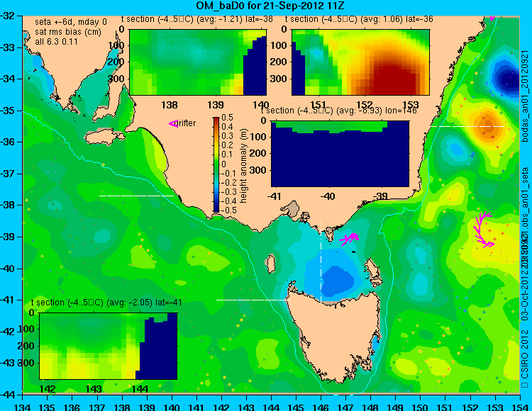Open the lon=146 temperature section inset
This screenshot has height=411, width=532.
tap(340, 154)
